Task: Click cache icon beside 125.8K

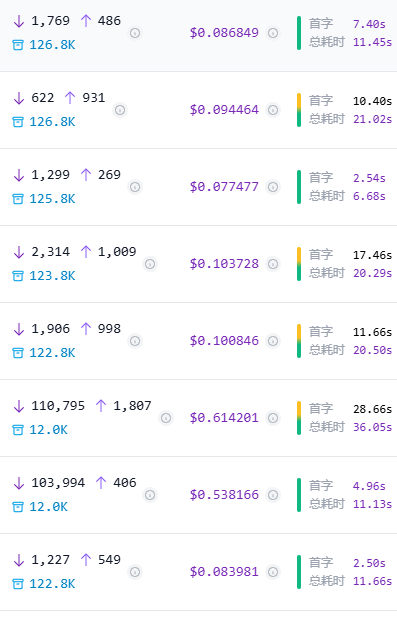Action: coord(18,199)
